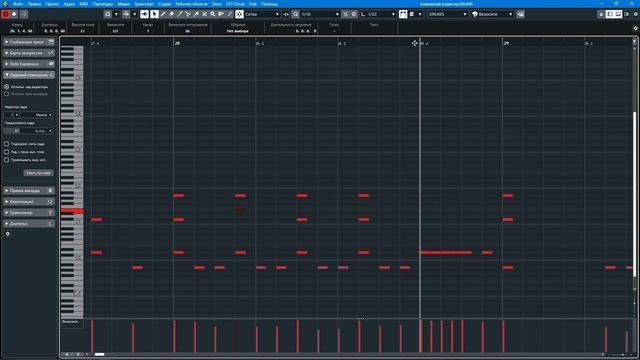
Task: Open the scale suggestions dropdown
Action: click(37, 131)
